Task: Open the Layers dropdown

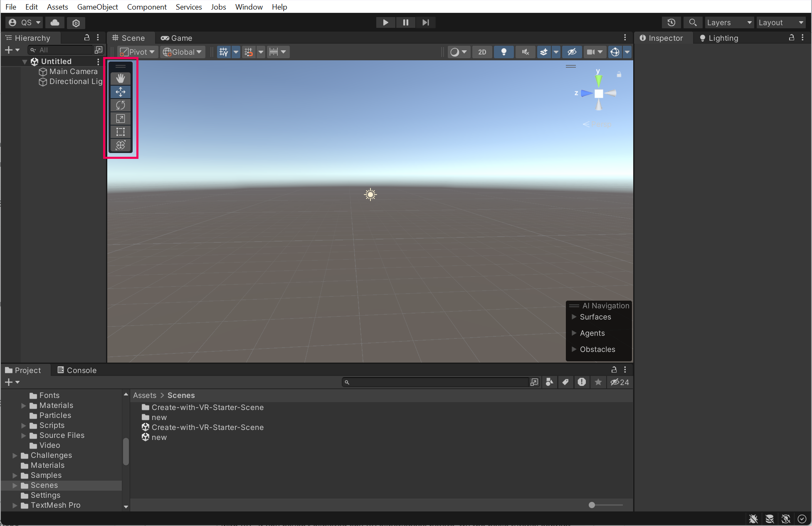Action: tap(729, 22)
